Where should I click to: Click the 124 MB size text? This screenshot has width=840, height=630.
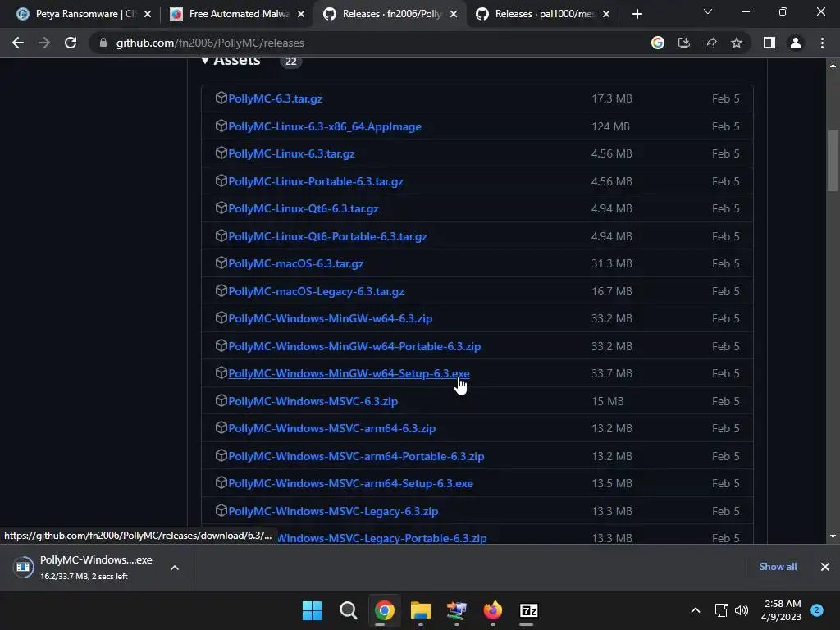pos(610,126)
